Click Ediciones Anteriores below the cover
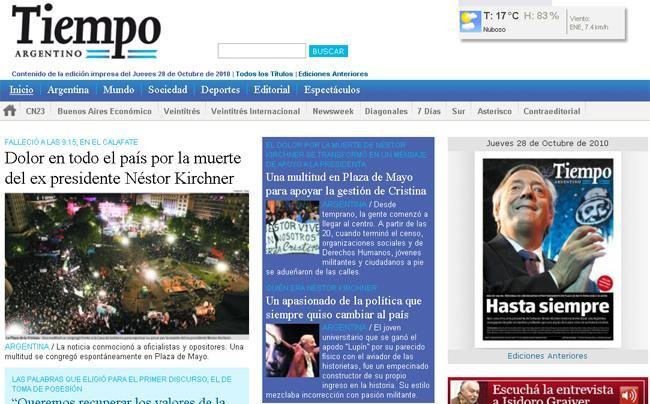This screenshot has height=404, width=650. (x=548, y=356)
